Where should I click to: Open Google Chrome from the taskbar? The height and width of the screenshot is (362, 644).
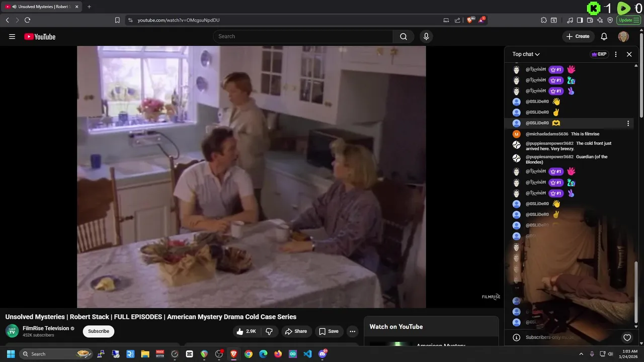coord(249,354)
